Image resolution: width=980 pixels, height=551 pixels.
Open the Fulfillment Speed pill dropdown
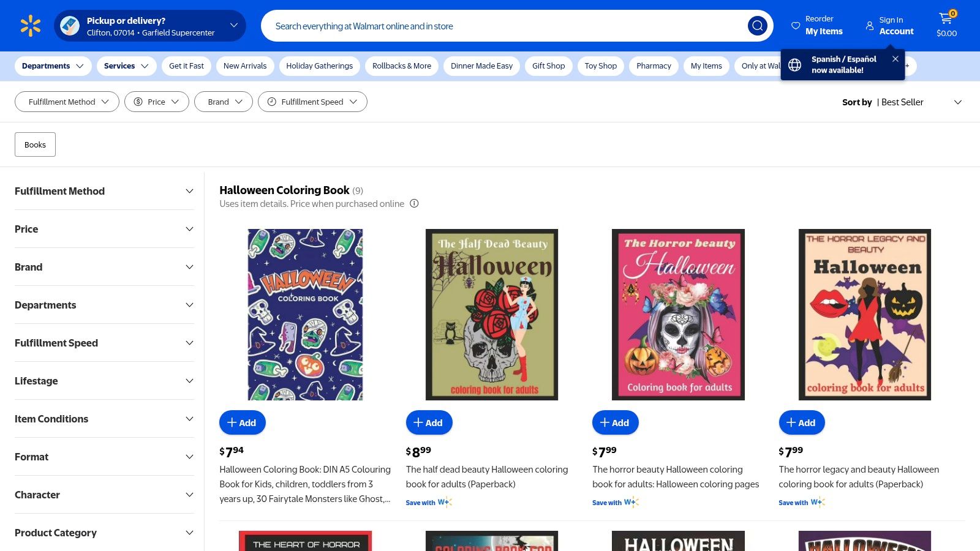(312, 102)
